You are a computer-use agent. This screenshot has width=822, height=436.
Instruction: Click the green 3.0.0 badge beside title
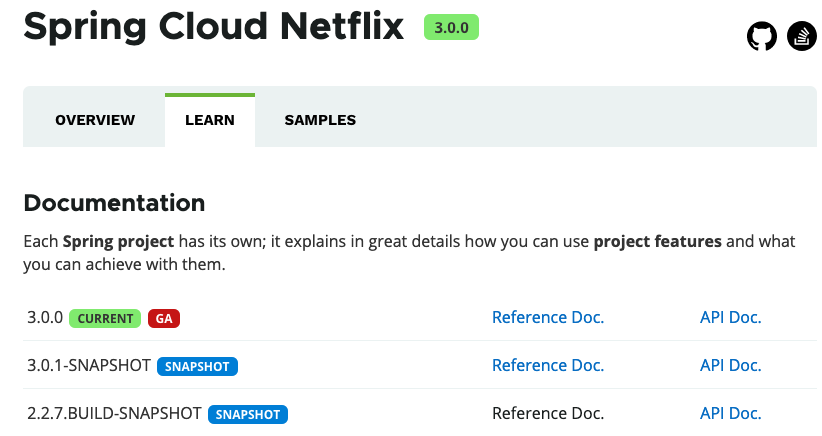451,27
